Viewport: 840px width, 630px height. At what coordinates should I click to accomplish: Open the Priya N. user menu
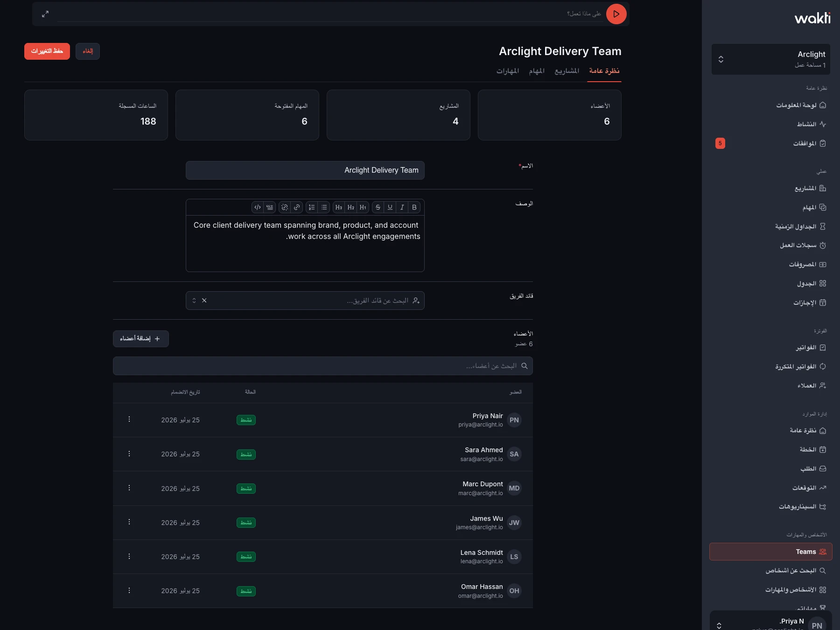tap(771, 621)
